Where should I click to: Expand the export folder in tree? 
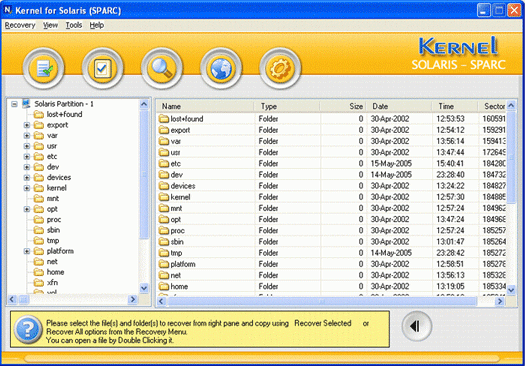point(27,125)
